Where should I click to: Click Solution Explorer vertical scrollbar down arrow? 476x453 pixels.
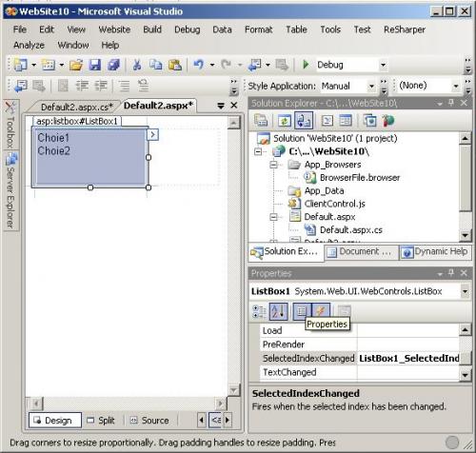pyautogui.click(x=465, y=235)
